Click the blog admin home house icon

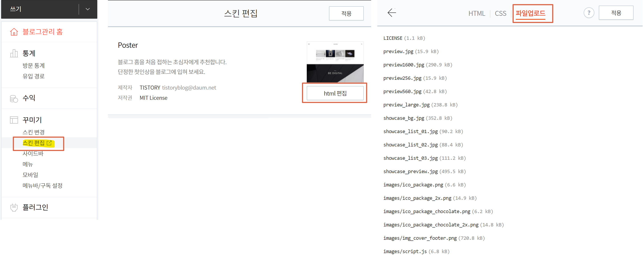pos(14,32)
